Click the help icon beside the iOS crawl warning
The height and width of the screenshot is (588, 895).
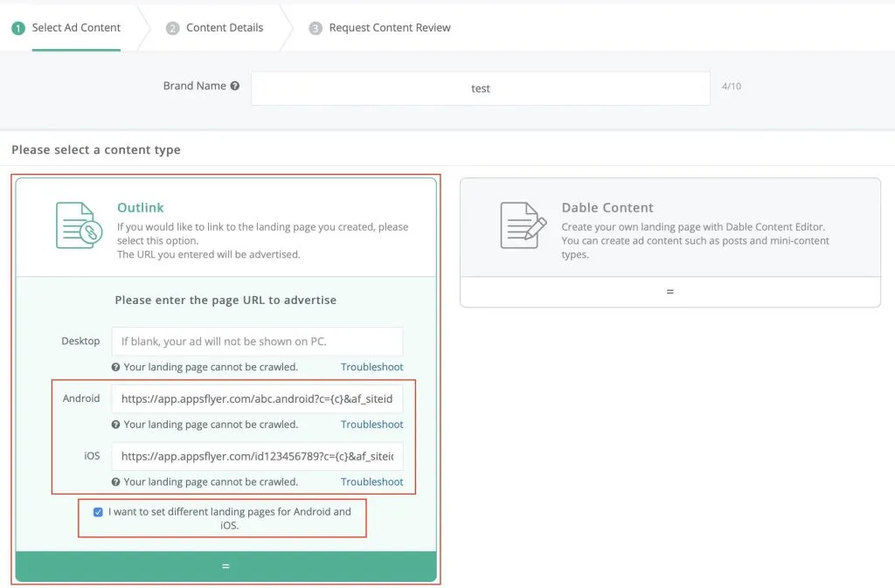click(115, 482)
